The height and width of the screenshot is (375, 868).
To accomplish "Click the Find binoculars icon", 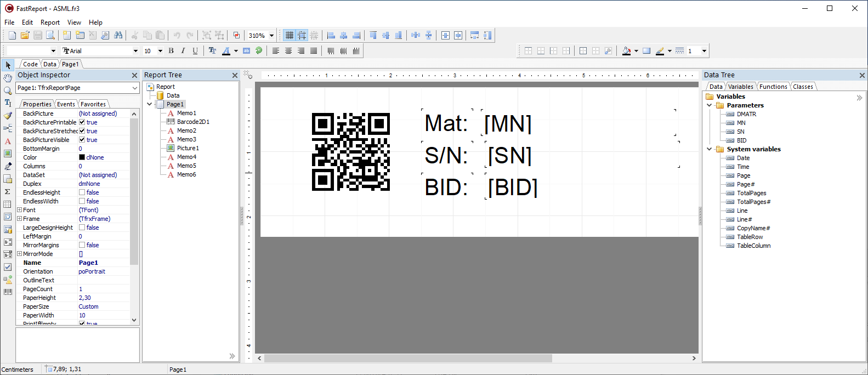I will point(118,36).
